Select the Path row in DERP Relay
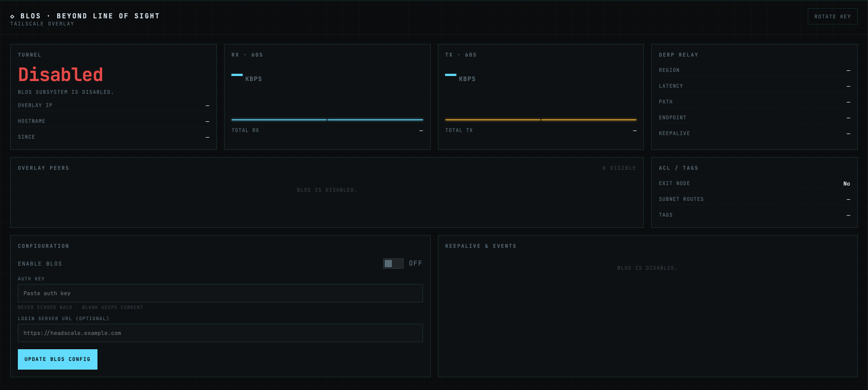The image size is (868, 390). click(x=754, y=102)
